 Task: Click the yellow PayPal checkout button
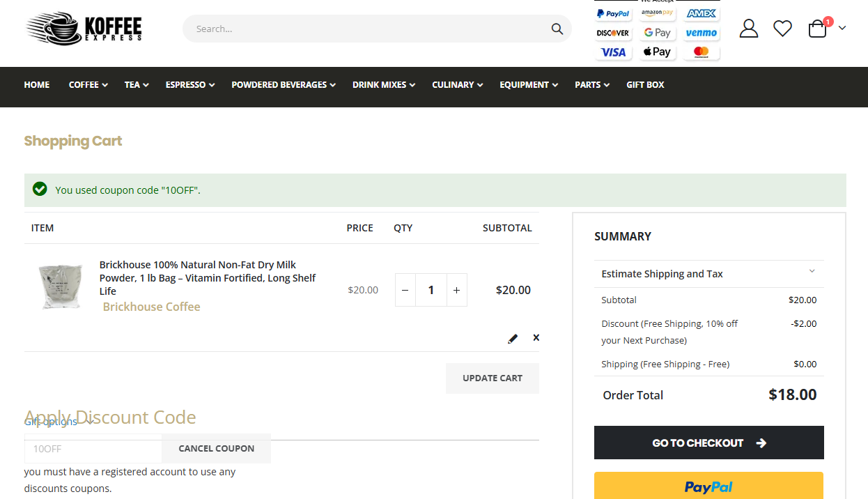tap(708, 487)
